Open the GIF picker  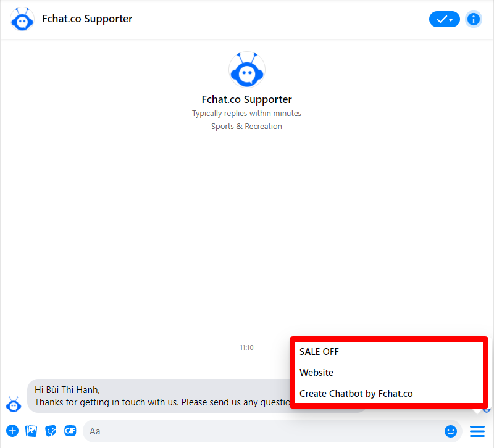coord(70,430)
